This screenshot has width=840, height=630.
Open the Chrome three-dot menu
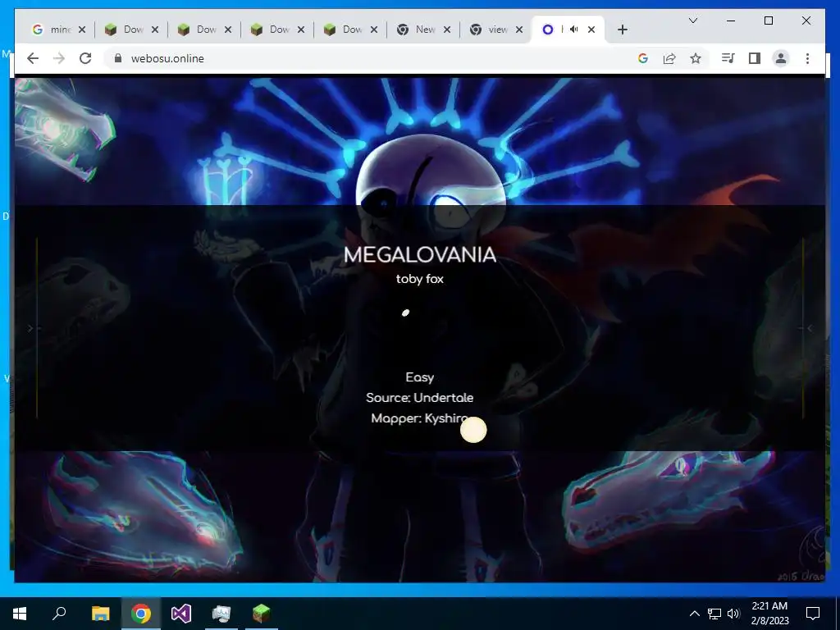pyautogui.click(x=807, y=58)
